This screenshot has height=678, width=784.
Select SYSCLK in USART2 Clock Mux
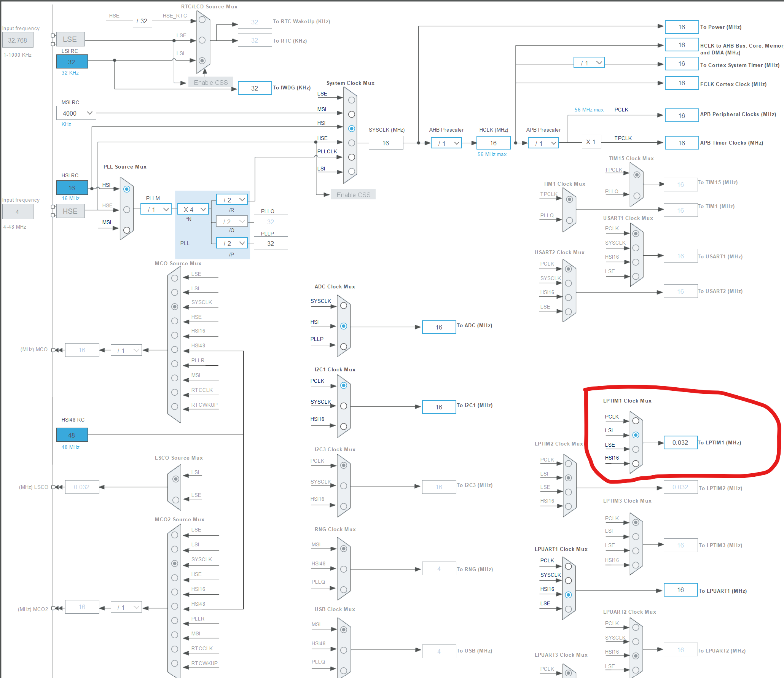[x=569, y=283]
